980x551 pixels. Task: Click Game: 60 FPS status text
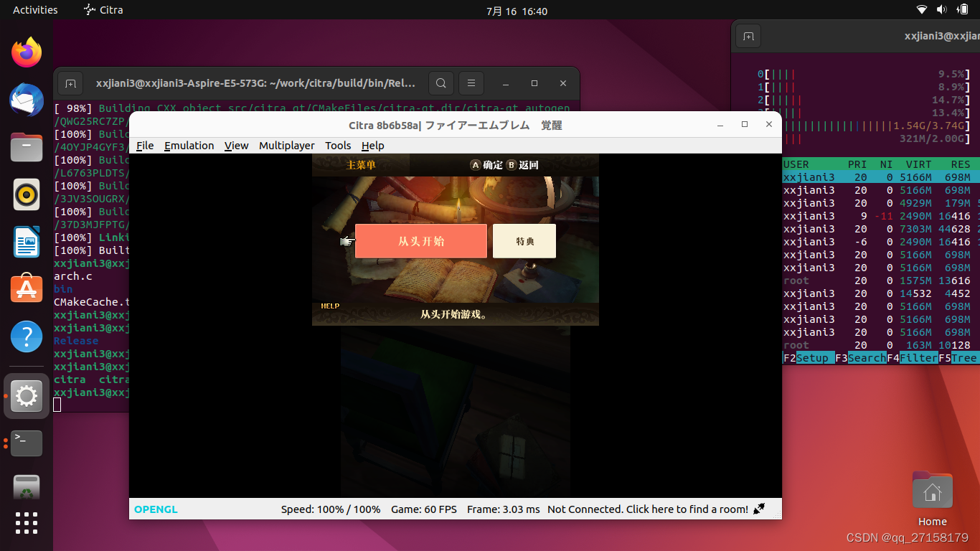point(424,509)
